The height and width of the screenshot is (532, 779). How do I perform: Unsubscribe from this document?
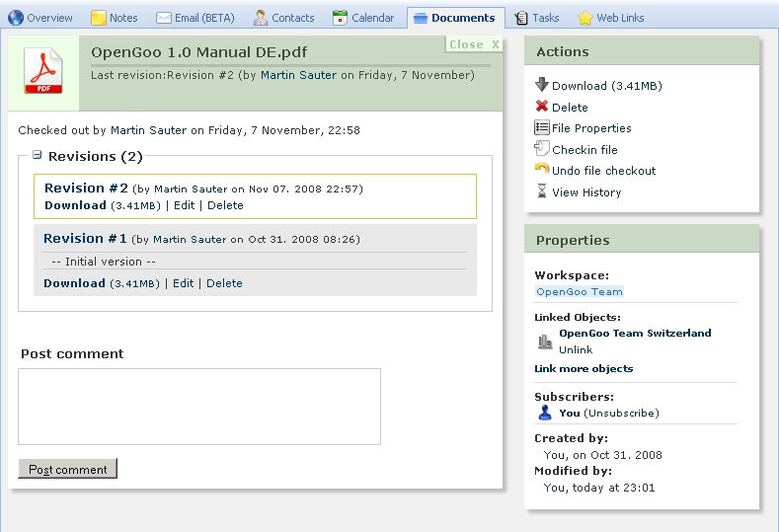click(621, 413)
